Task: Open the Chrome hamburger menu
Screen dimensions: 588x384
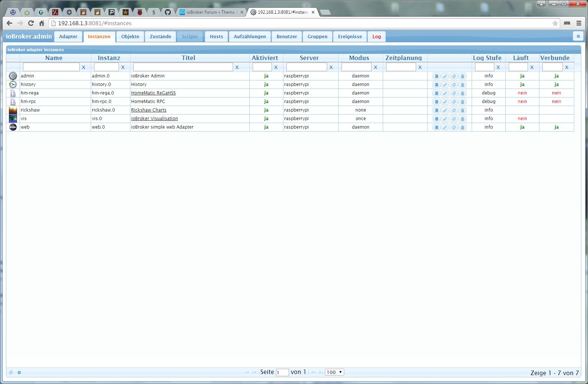Action: 579,23
